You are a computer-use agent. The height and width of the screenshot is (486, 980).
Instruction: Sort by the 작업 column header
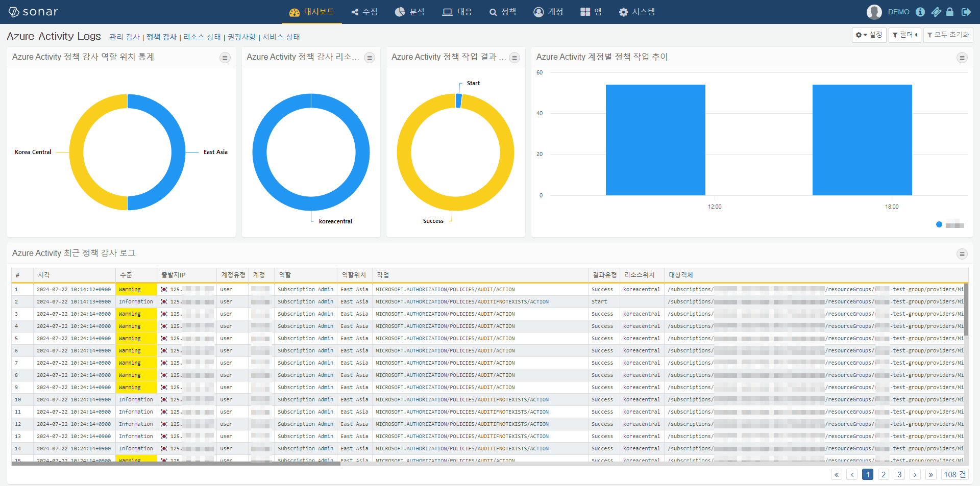[x=480, y=275]
